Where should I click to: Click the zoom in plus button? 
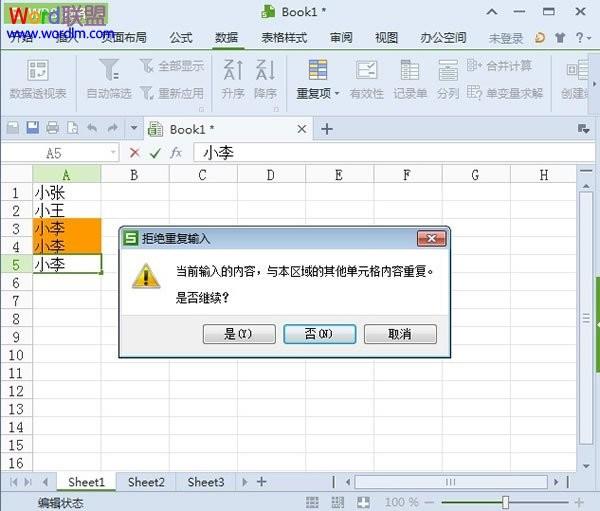(x=578, y=502)
